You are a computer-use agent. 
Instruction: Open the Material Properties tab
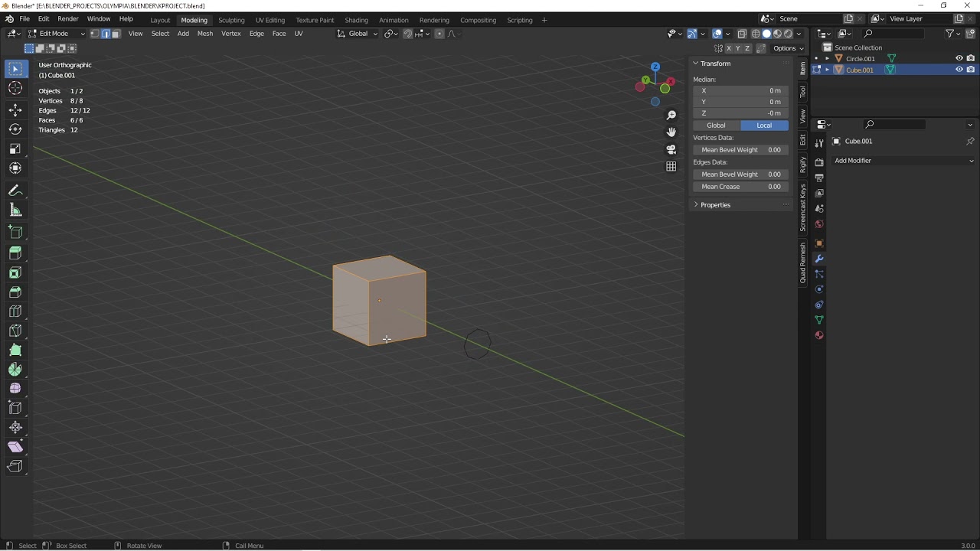pos(818,335)
